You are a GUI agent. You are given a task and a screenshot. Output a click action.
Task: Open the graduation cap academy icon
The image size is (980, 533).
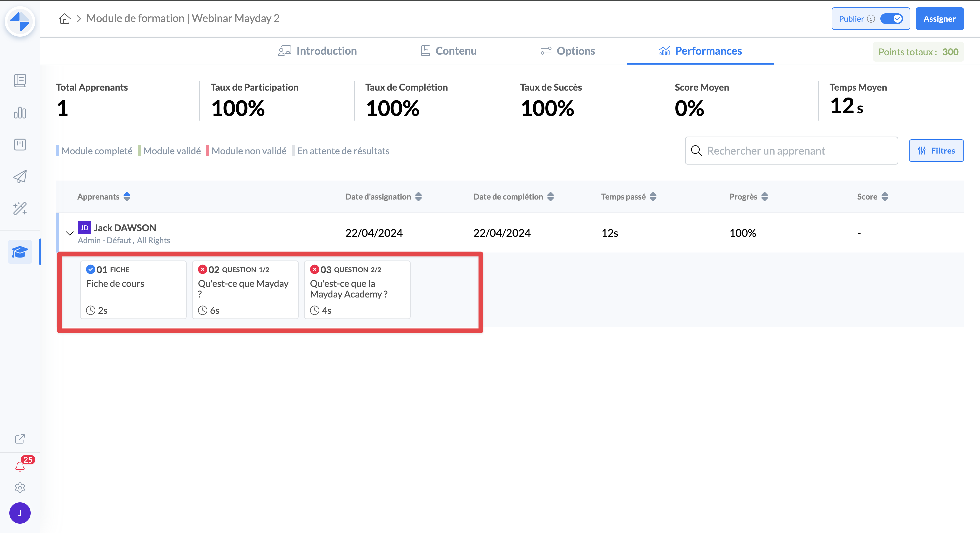pyautogui.click(x=20, y=252)
